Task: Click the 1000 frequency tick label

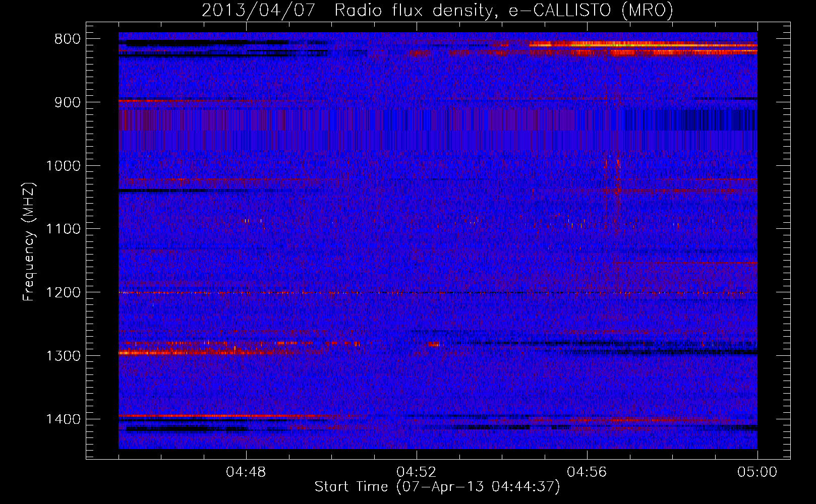Action: (63, 166)
